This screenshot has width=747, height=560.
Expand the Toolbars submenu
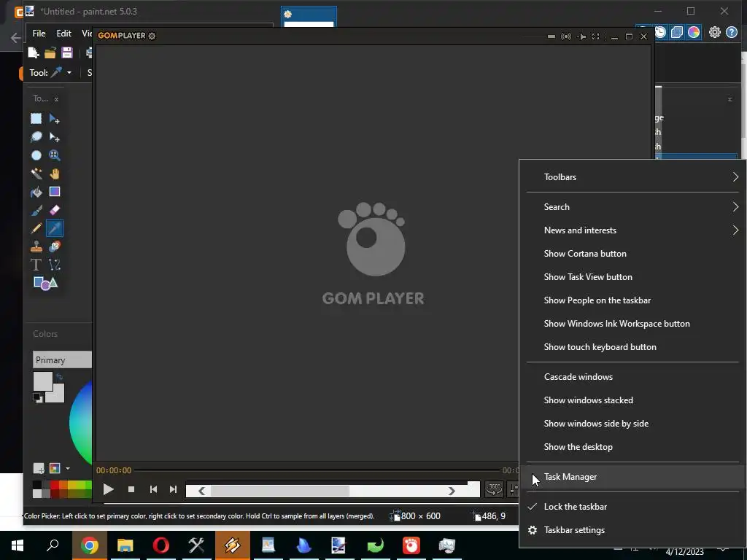coord(632,177)
